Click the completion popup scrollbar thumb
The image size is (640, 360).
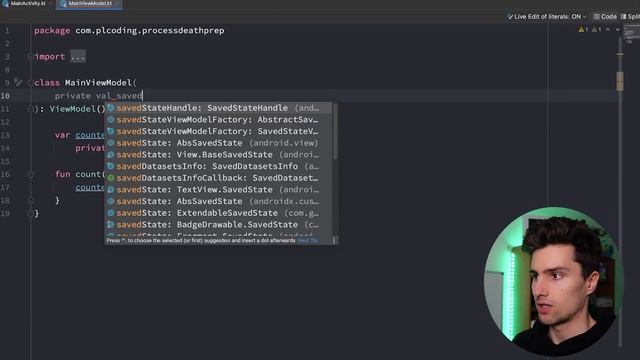click(335, 131)
